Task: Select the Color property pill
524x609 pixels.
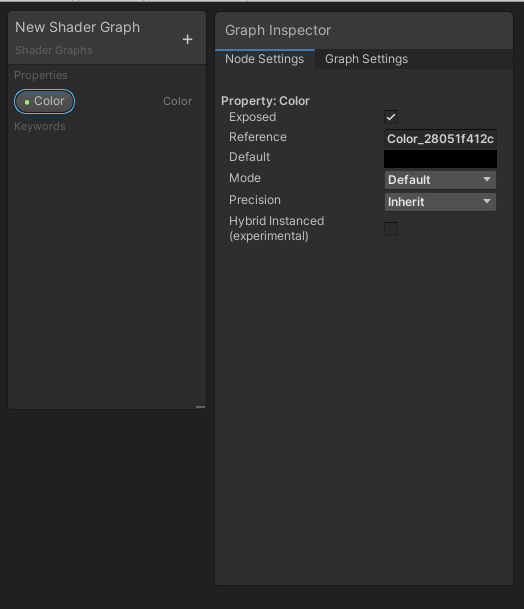Action: pos(44,101)
